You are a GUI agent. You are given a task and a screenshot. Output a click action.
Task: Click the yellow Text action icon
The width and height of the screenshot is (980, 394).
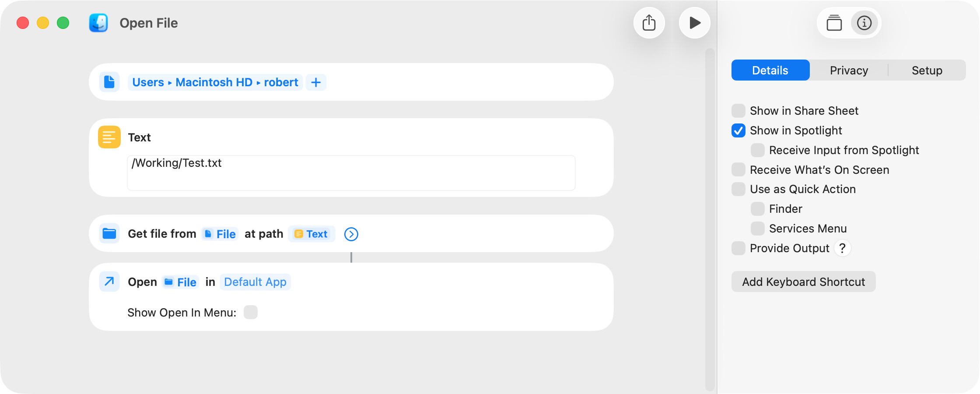tap(109, 137)
